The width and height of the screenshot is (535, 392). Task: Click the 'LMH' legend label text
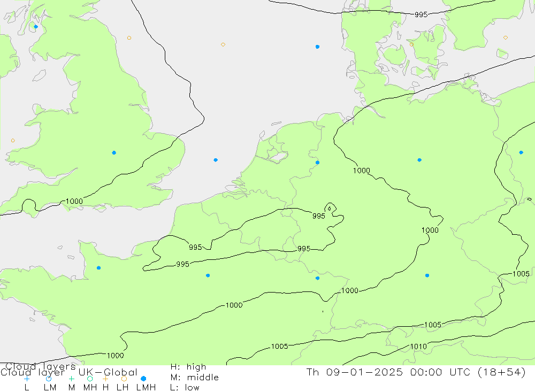[x=146, y=388]
